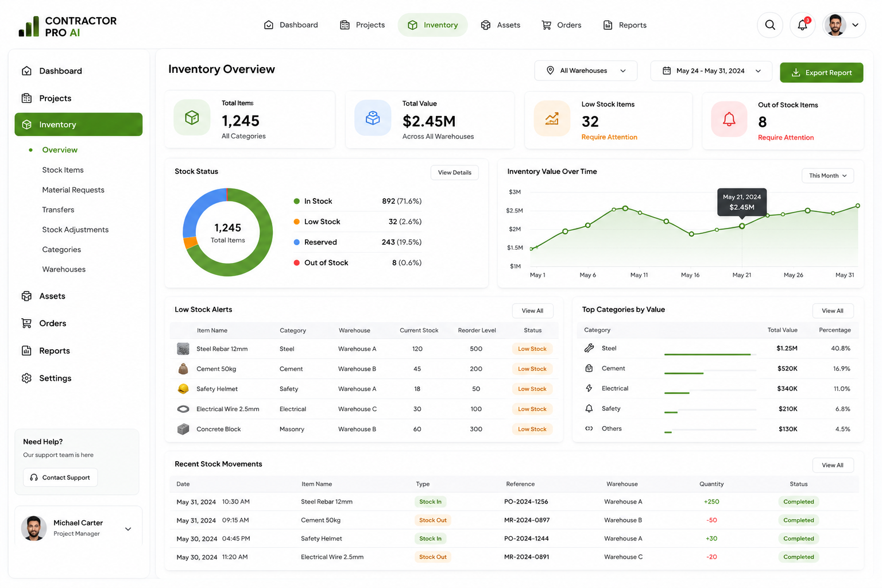Viewport: 882px width, 588px height.
Task: Click the sidebar Assets cube icon
Action: [26, 296]
